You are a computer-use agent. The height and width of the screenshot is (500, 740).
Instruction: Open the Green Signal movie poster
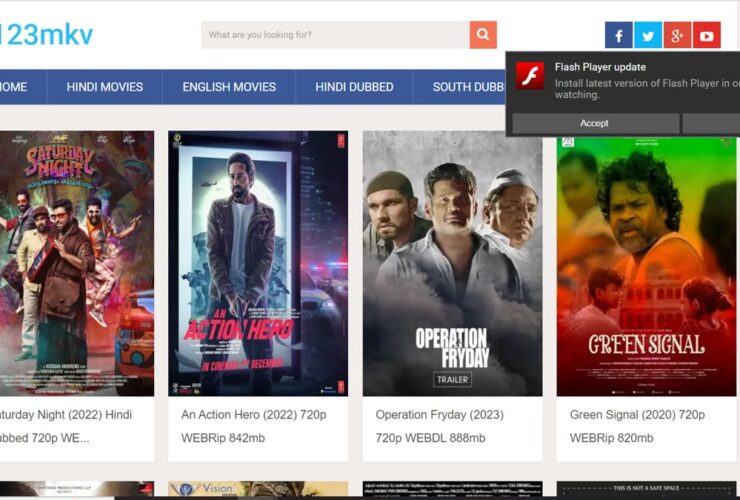tap(646, 263)
